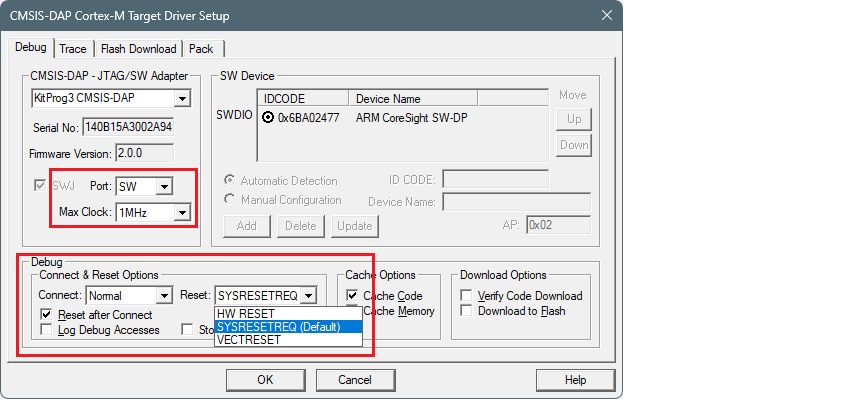Toggle the Cache Code checkbox
The width and height of the screenshot is (849, 403).
[352, 296]
